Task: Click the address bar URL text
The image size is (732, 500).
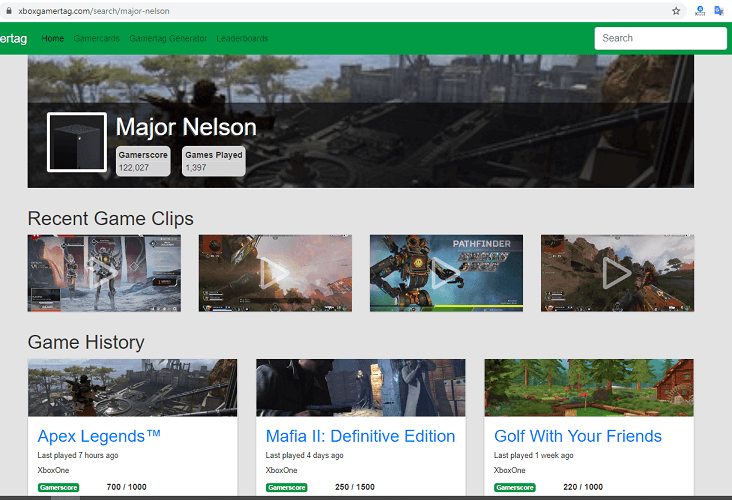Action: pyautogui.click(x=94, y=11)
